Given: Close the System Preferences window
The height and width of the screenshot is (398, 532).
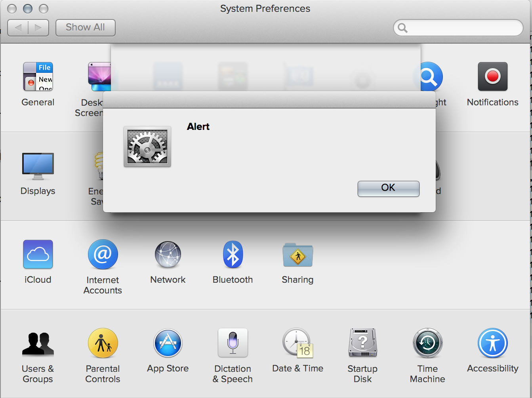Looking at the screenshot, I should [12, 8].
